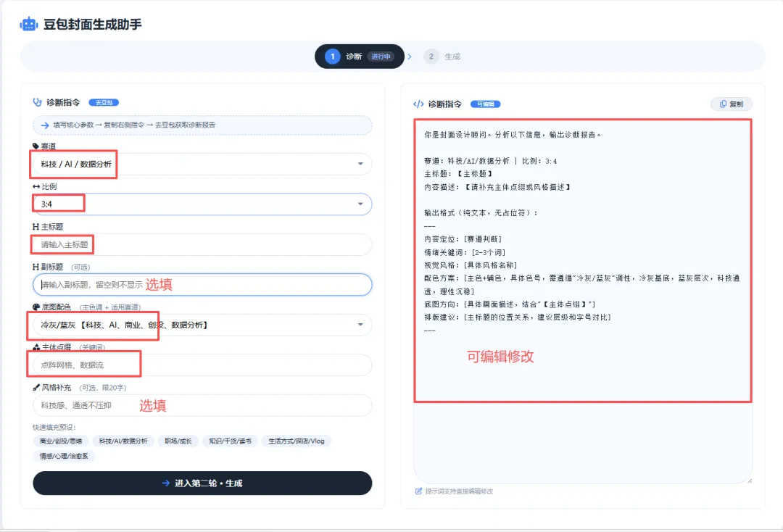
Task: Click the 提示词支持直接编辑修改 note
Action: [459, 491]
